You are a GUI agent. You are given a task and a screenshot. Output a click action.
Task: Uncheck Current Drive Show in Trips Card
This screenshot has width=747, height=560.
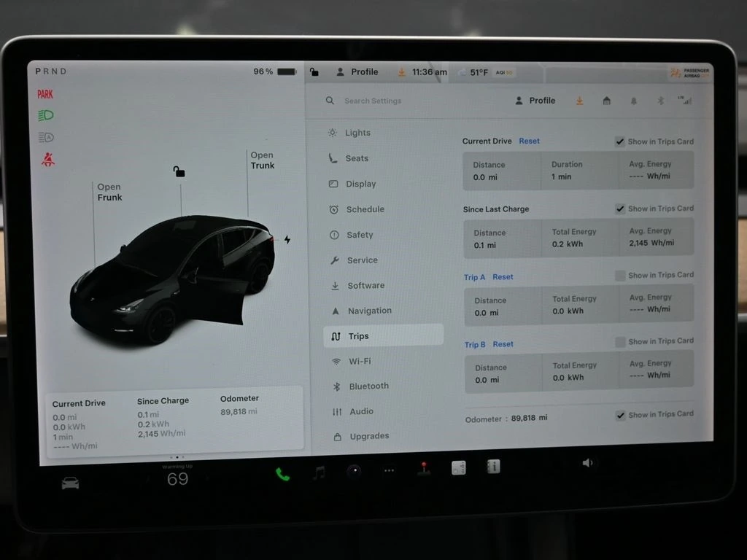pos(620,141)
